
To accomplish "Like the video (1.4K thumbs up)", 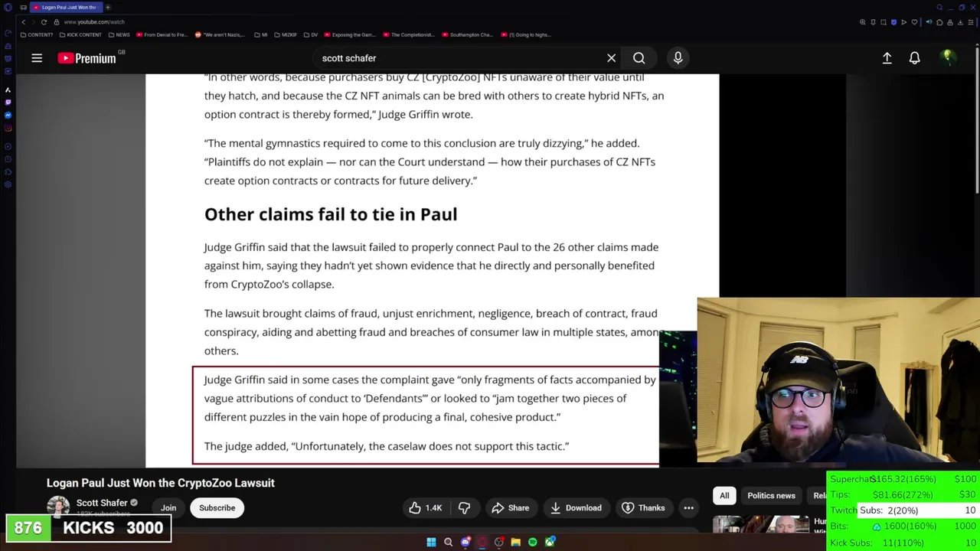I will (x=426, y=508).
